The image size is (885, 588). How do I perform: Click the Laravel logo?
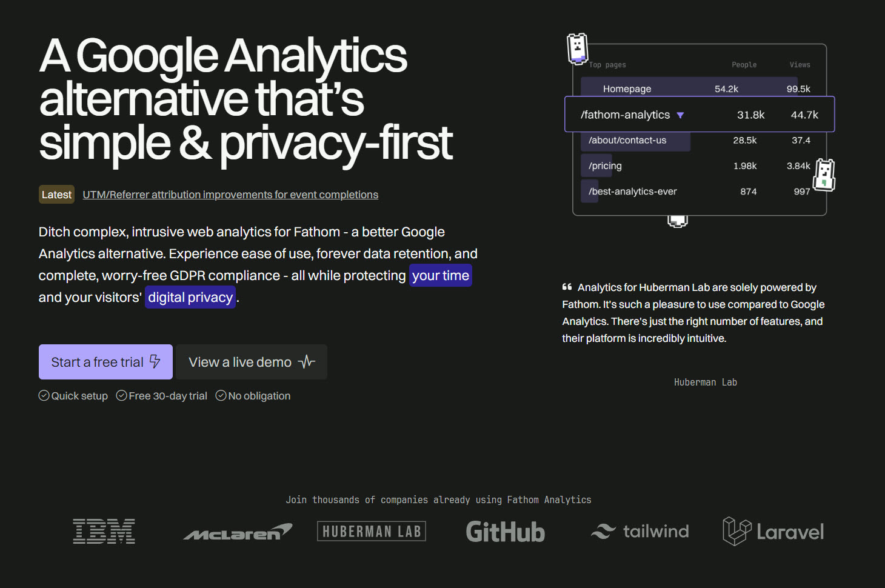coord(773,532)
